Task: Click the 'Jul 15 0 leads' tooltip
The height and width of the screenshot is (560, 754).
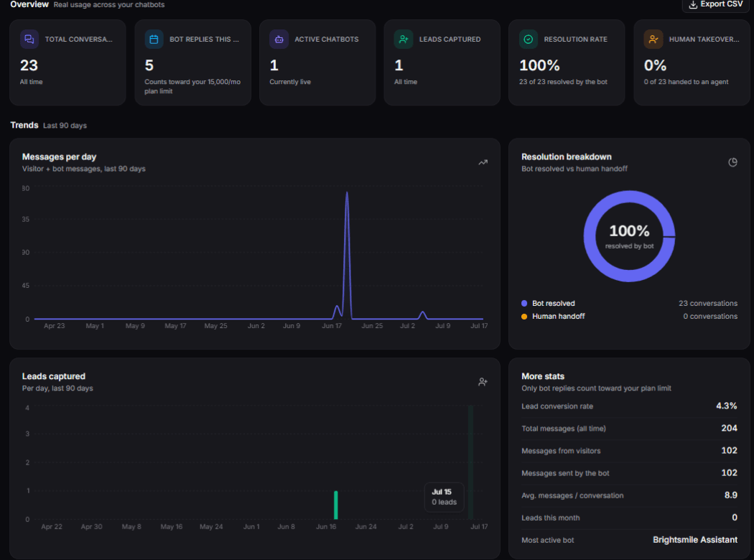Action: click(x=444, y=497)
